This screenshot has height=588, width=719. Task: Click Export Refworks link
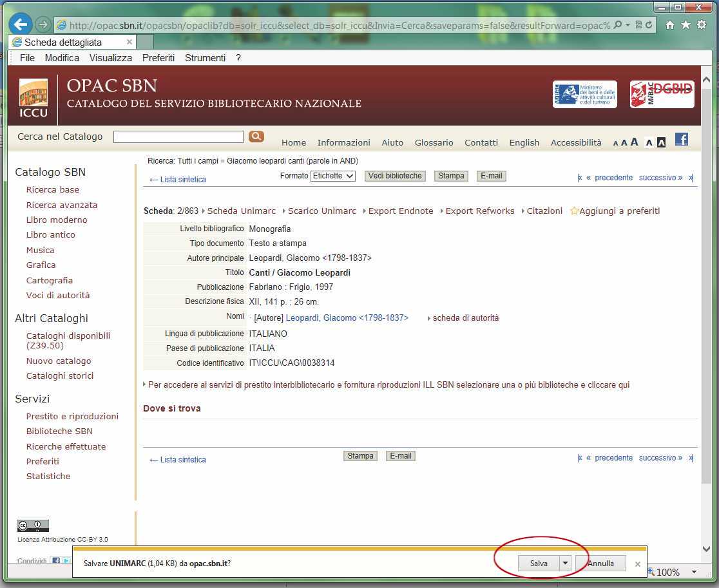480,211
